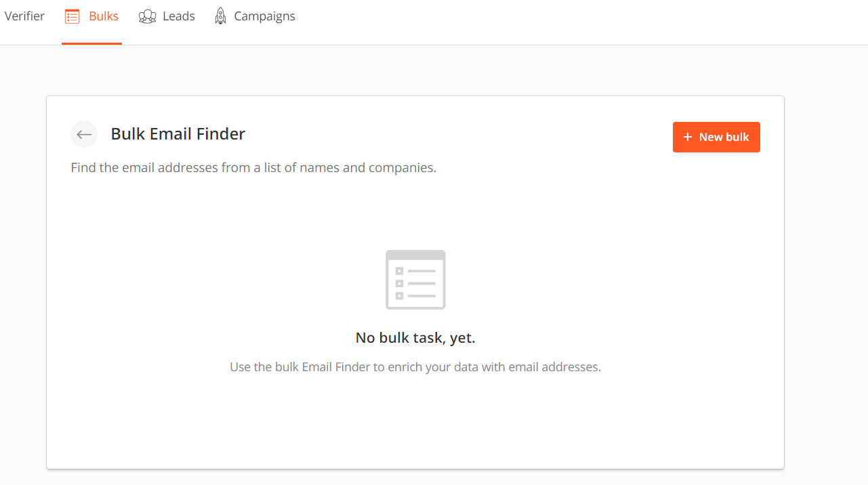
Task: Click "email addresses" in the bottom hint
Action: [556, 367]
